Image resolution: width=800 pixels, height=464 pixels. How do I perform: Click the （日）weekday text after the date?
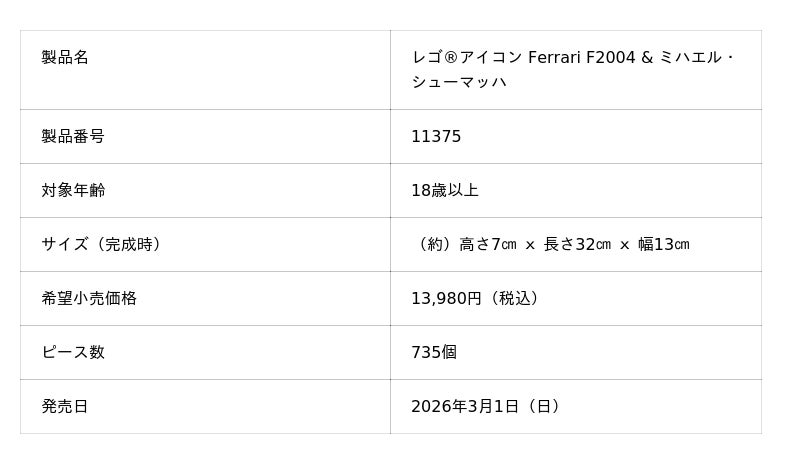[543, 406]
